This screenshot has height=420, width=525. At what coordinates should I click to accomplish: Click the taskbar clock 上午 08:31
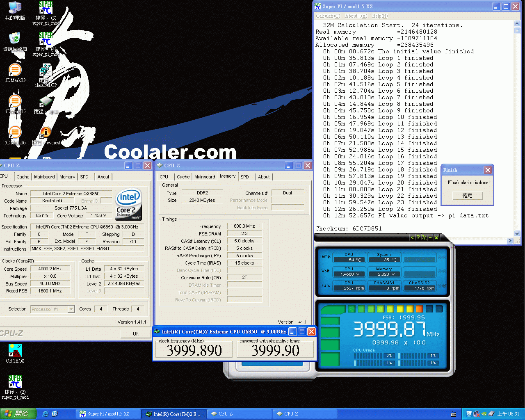click(508, 414)
